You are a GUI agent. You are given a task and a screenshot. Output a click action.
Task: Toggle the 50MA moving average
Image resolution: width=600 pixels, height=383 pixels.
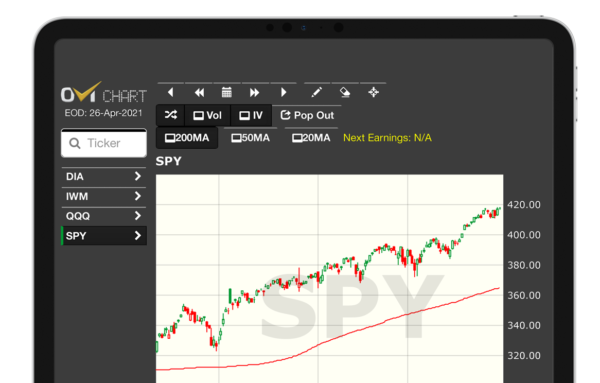coord(251,138)
